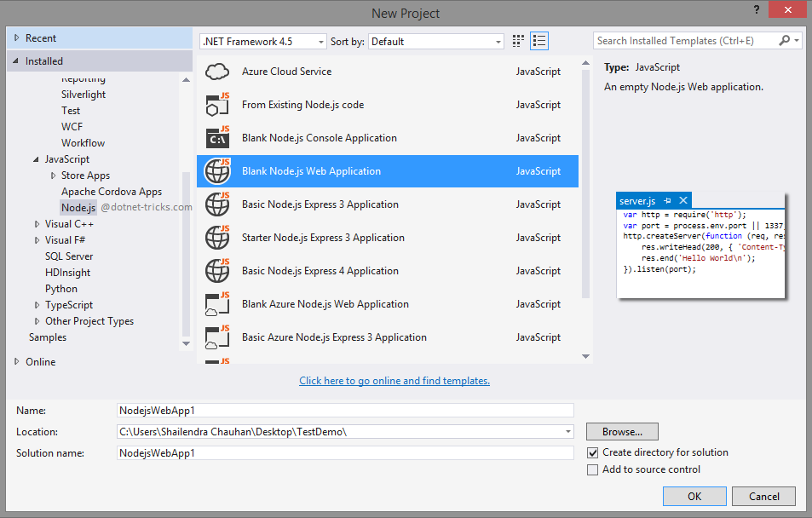Viewport: 812px width, 518px height.
Task: Click the Browse button
Action: 621,431
